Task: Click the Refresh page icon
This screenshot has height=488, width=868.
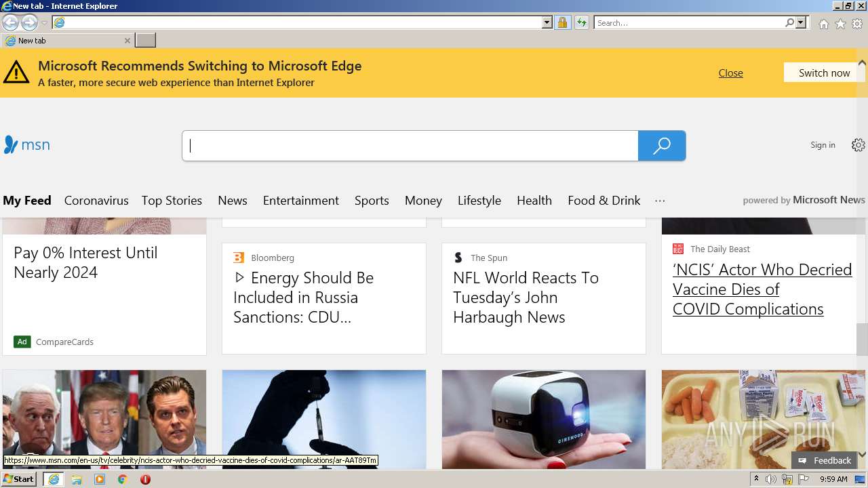Action: 581,23
